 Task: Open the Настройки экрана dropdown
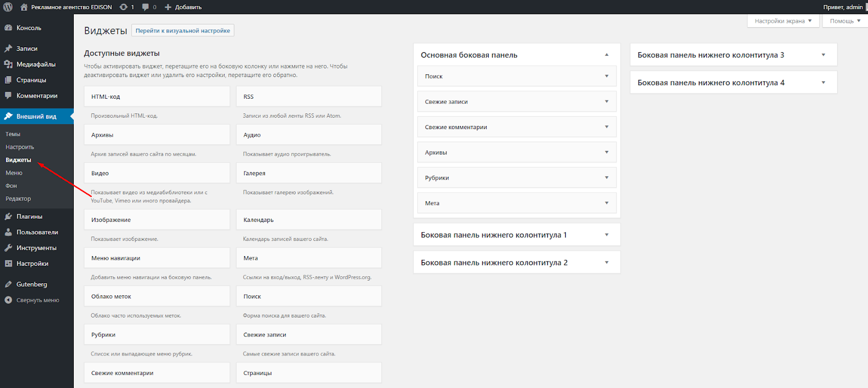coord(783,21)
